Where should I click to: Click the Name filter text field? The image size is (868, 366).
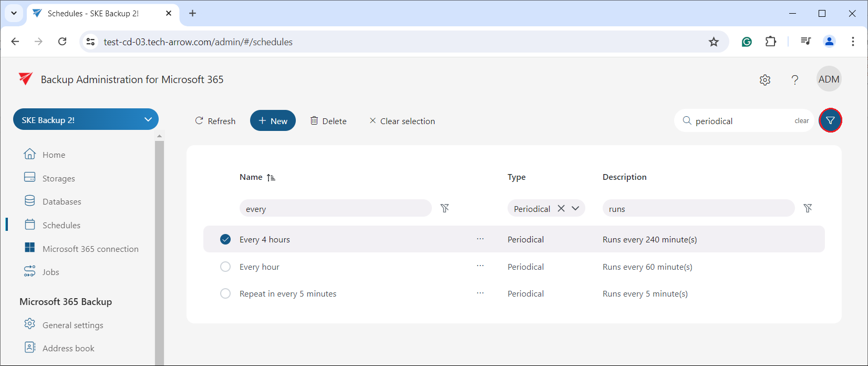(335, 209)
